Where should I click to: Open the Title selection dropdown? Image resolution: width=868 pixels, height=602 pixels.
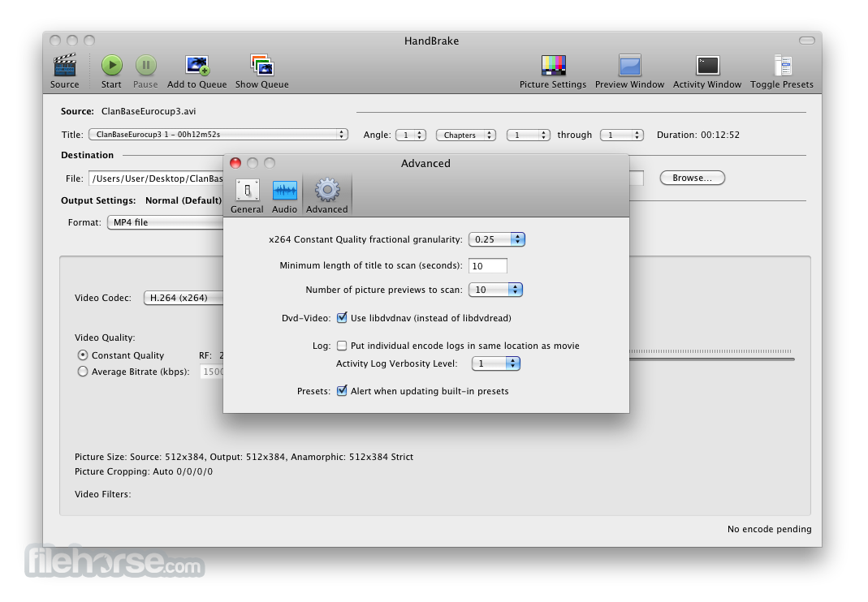click(218, 135)
